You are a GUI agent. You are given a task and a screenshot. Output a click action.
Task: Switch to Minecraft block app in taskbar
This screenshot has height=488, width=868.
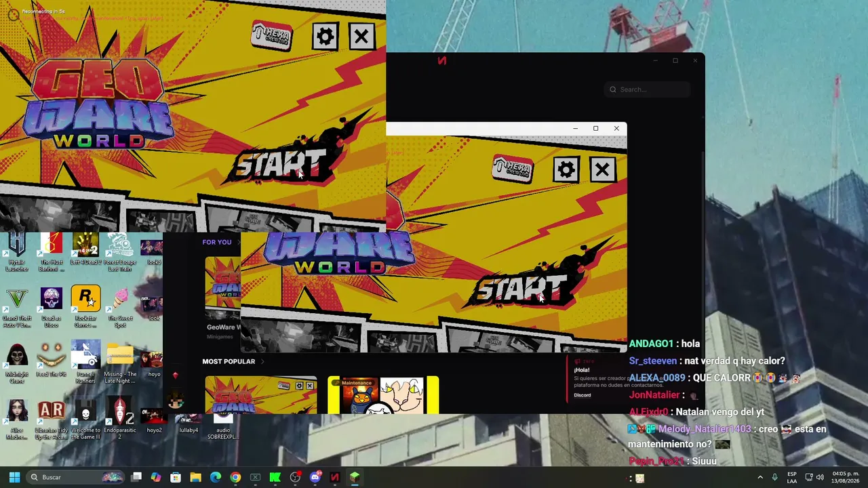(x=355, y=477)
